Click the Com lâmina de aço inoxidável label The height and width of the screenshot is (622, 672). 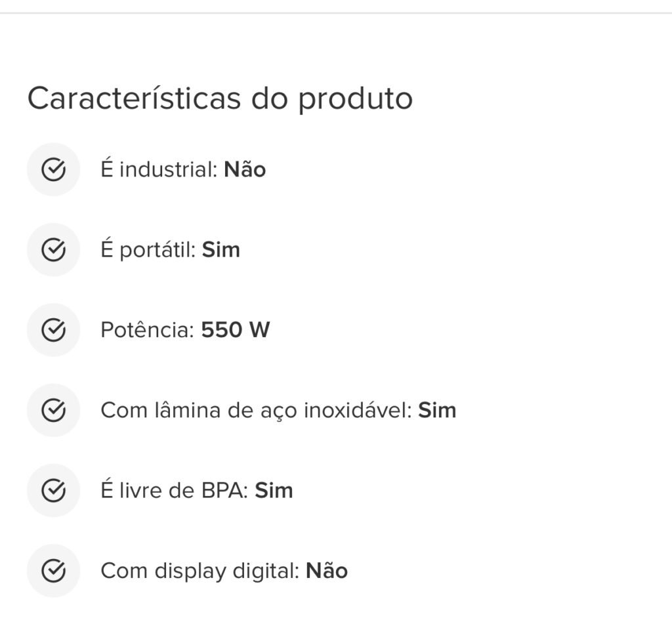(257, 410)
